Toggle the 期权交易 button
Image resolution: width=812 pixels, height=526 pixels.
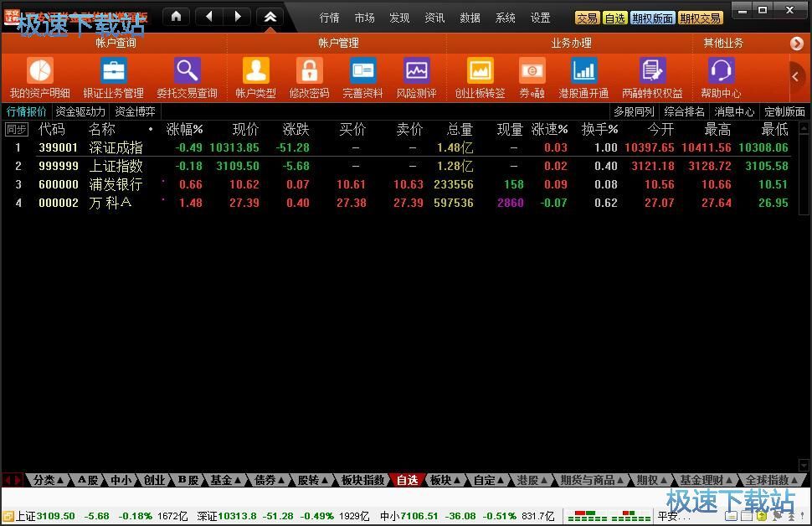point(700,18)
